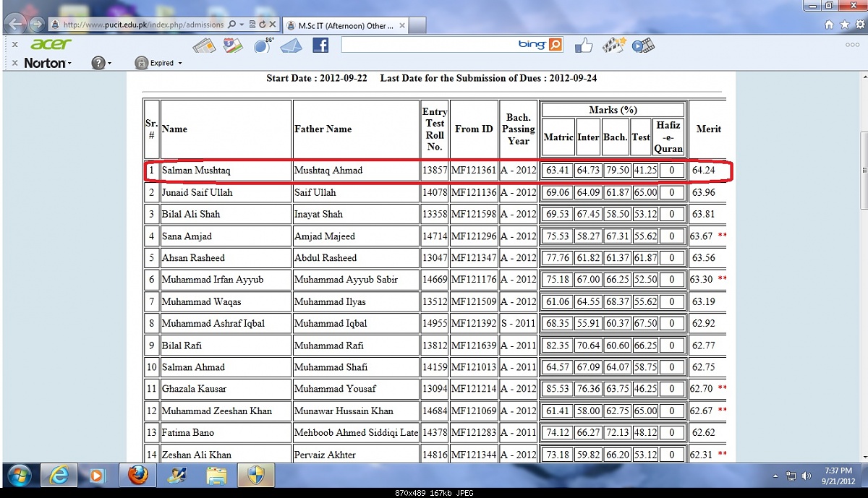Click the newspaper news icon in toolbar
The height and width of the screenshot is (498, 868).
pyautogui.click(x=204, y=46)
